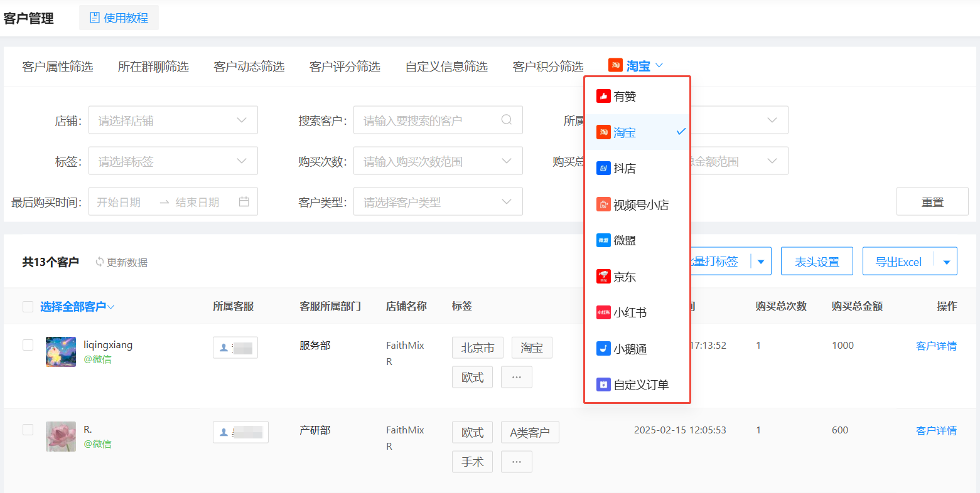Click the 淘宝 logo icon in the tab bar
This screenshot has width=980, height=493.
click(615, 65)
